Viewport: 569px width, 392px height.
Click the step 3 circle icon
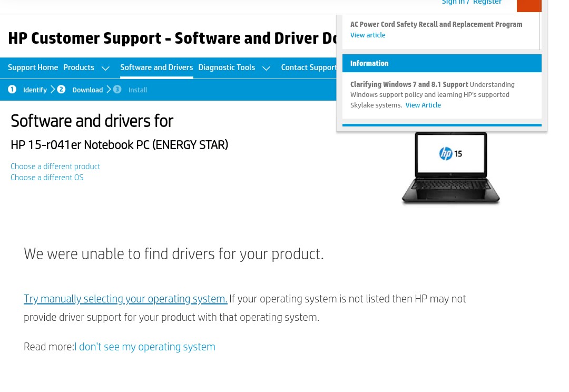[117, 89]
